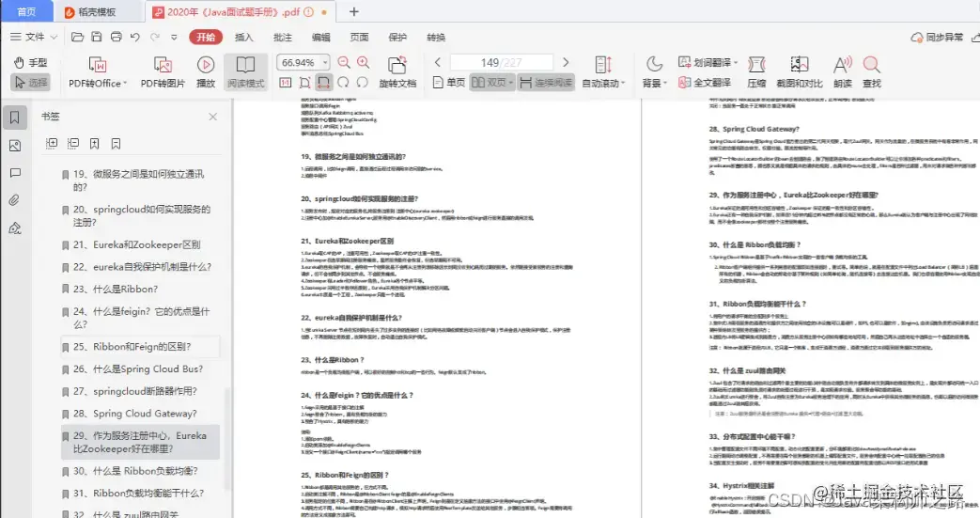Expand all bookmarks icon
Viewport: 980px width, 518px height.
point(52,143)
